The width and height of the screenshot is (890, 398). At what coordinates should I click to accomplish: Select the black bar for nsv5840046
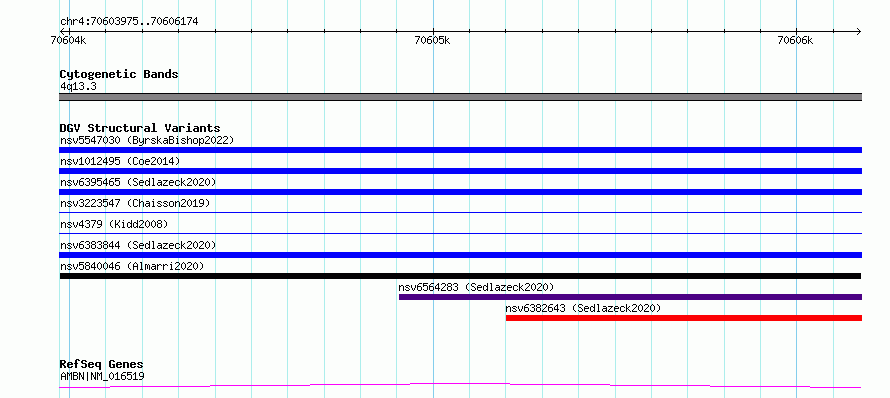coord(460,276)
